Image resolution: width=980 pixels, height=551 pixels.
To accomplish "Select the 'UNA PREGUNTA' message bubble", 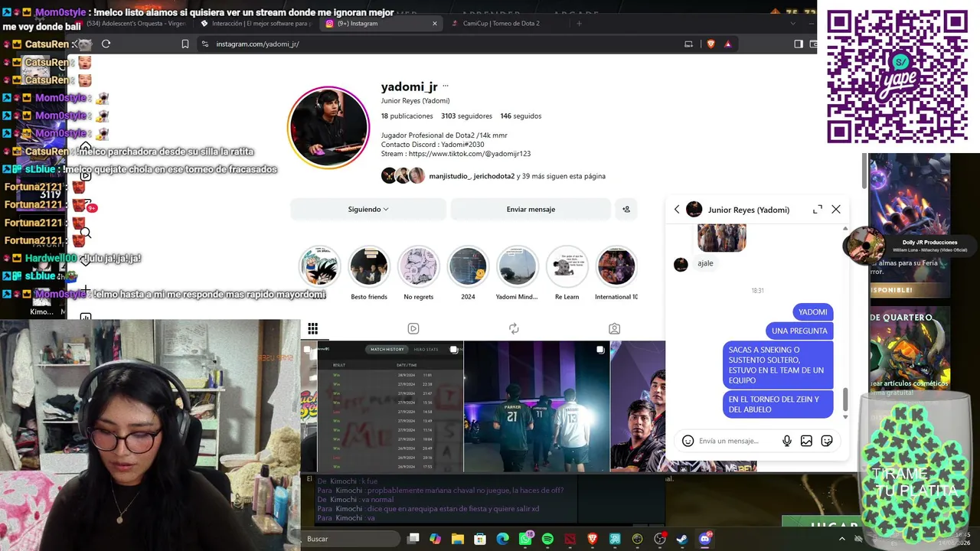I will (x=799, y=331).
